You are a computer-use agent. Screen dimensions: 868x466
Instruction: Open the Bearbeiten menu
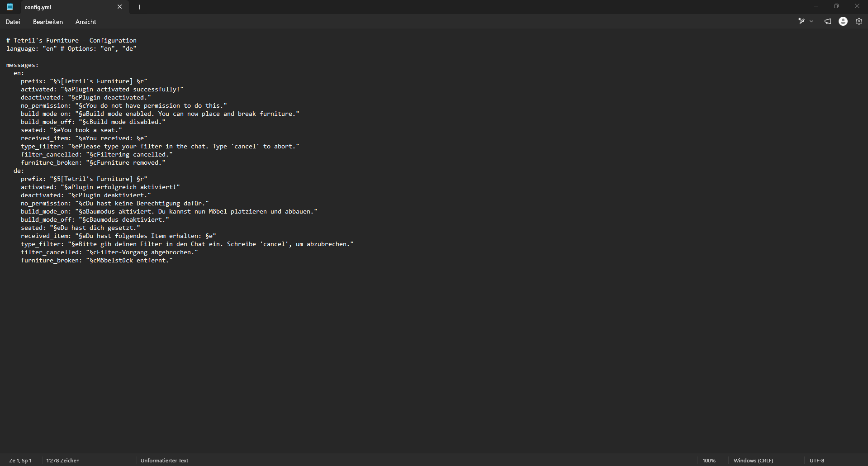click(48, 22)
